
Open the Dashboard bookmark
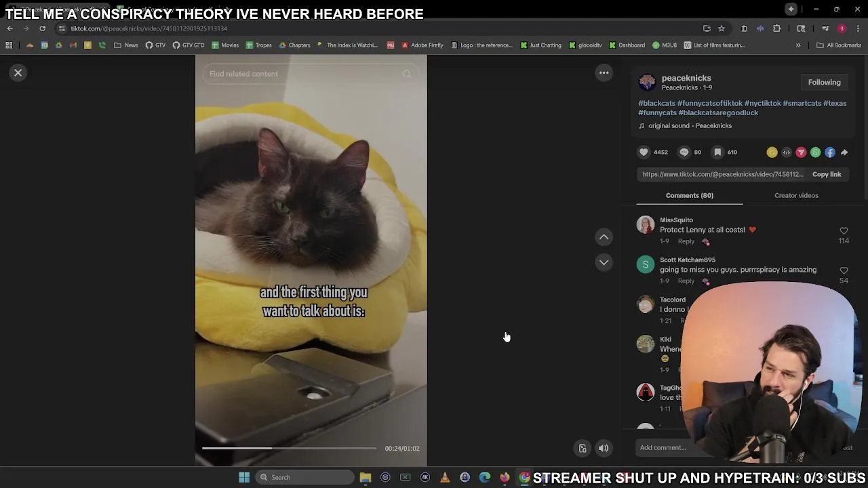(627, 45)
